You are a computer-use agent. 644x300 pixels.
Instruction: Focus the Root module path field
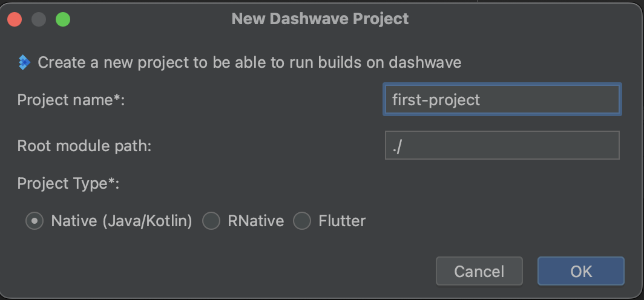pyautogui.click(x=502, y=146)
